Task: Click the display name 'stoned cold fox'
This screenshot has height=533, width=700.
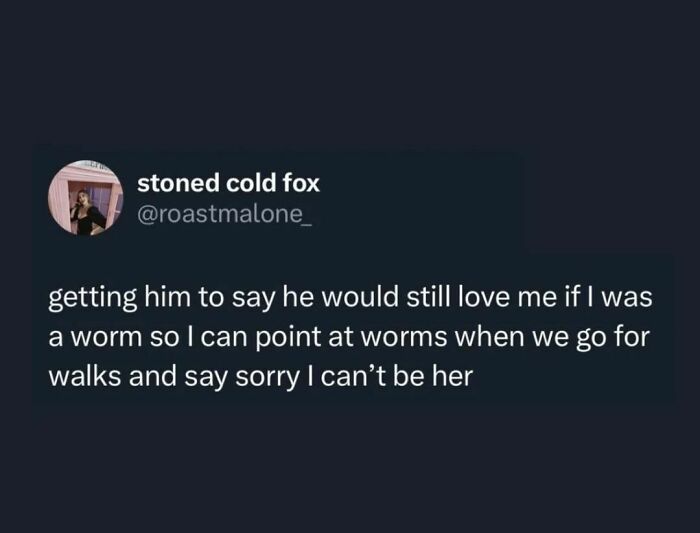Action: (229, 183)
